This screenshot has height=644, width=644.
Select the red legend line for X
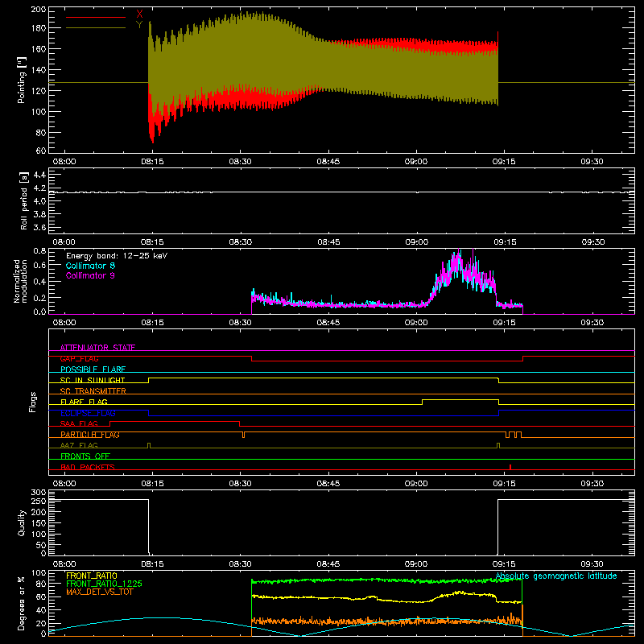pos(96,17)
